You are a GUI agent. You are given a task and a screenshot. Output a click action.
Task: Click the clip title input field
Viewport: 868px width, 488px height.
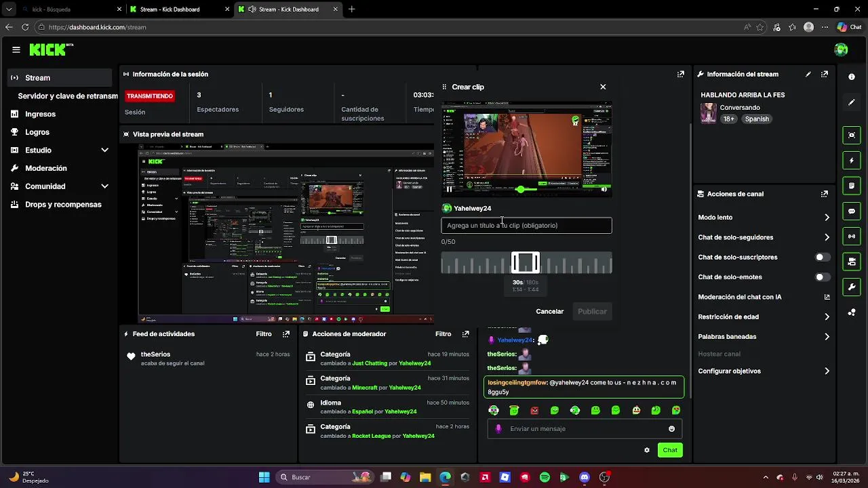[x=526, y=226]
